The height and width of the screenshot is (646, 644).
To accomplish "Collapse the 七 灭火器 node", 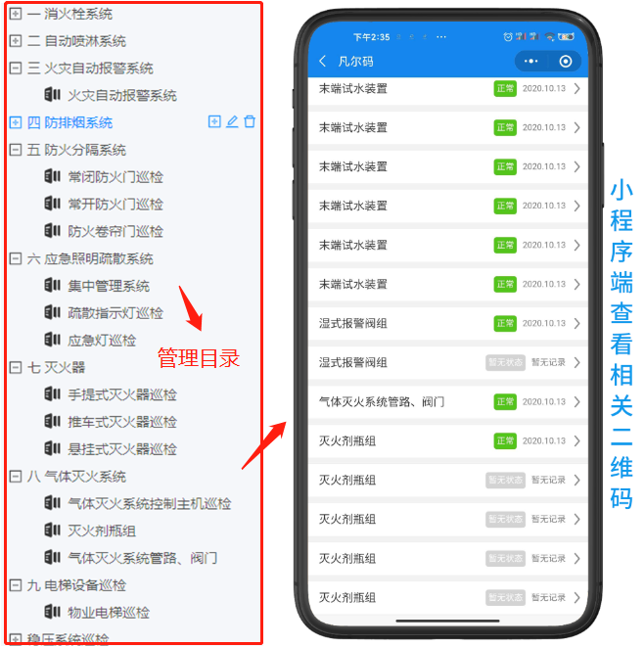I will coord(16,367).
